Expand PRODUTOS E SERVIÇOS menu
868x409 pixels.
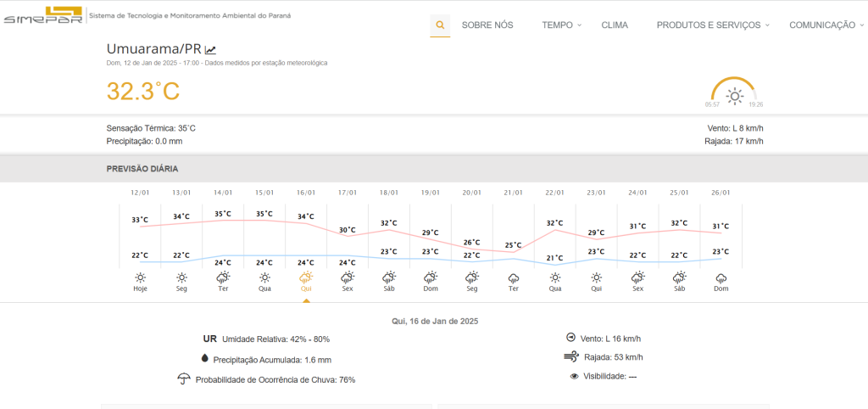tap(712, 25)
